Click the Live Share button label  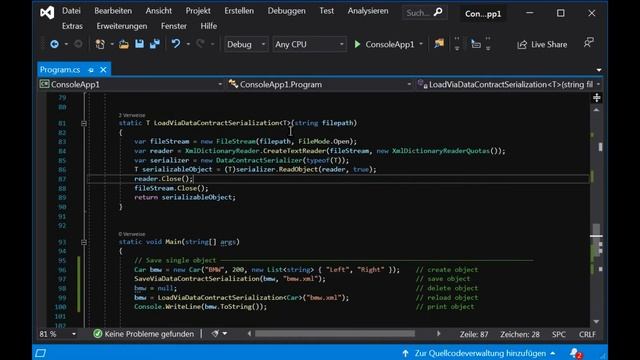[549, 44]
